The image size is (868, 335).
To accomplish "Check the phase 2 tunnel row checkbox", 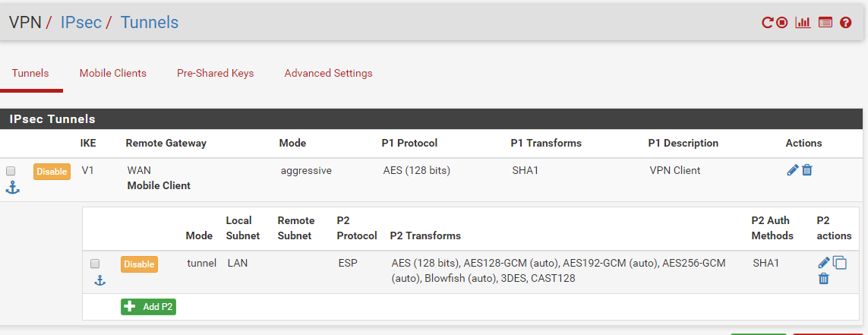I will pyautogui.click(x=95, y=264).
